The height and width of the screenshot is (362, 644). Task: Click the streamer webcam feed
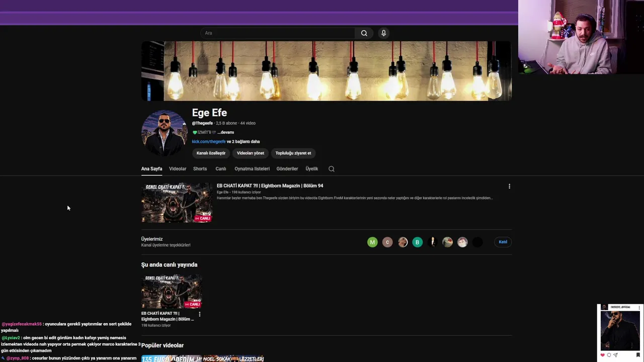[x=581, y=37]
